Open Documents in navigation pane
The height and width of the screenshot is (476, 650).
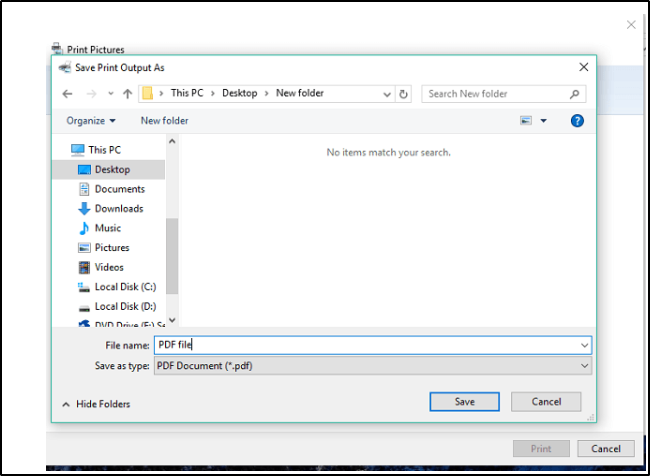tap(120, 189)
